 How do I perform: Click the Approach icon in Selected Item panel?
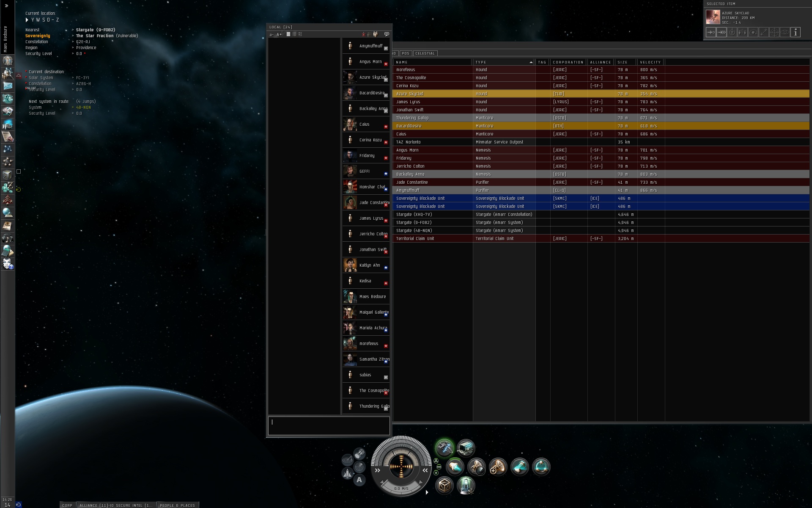711,32
